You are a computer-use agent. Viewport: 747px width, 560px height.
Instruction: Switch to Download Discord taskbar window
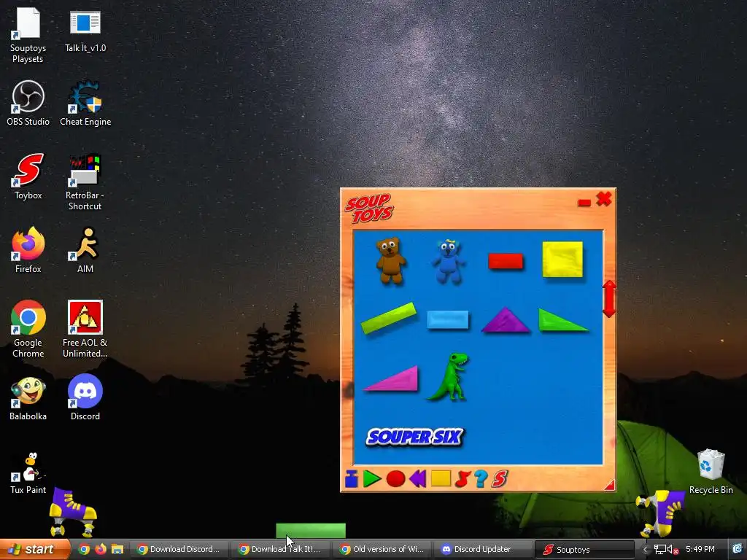[x=179, y=549]
